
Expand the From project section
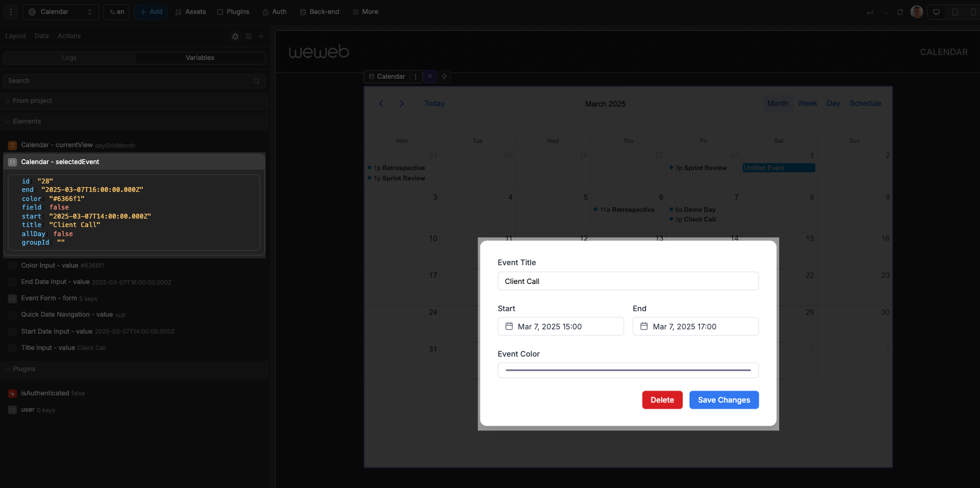pos(32,101)
